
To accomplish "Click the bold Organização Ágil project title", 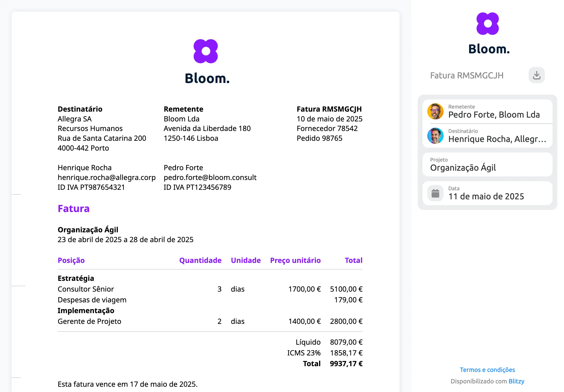I will pos(88,230).
